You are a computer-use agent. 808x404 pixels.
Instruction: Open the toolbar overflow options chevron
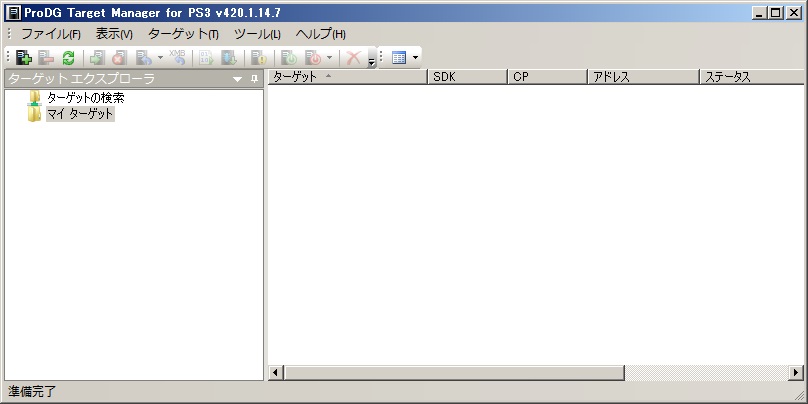(372, 62)
